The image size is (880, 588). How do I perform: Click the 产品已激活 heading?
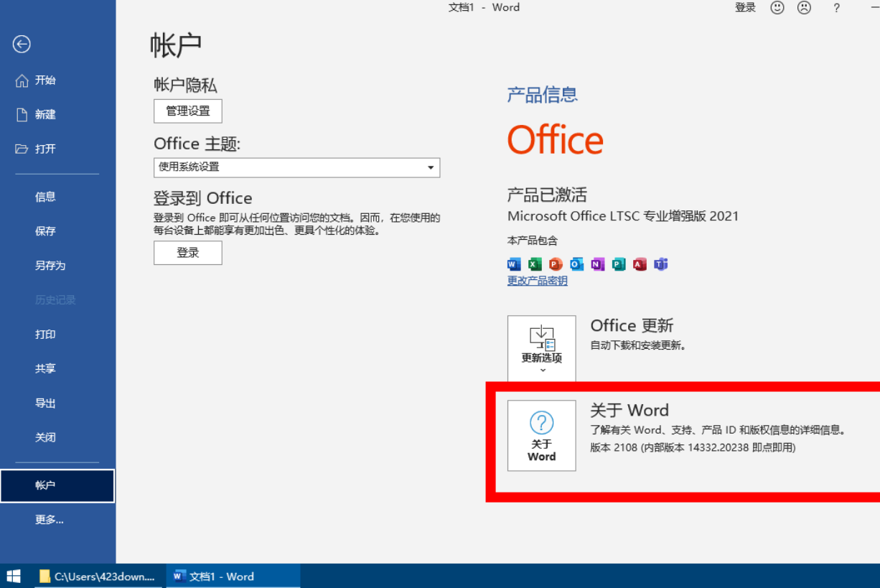point(547,195)
